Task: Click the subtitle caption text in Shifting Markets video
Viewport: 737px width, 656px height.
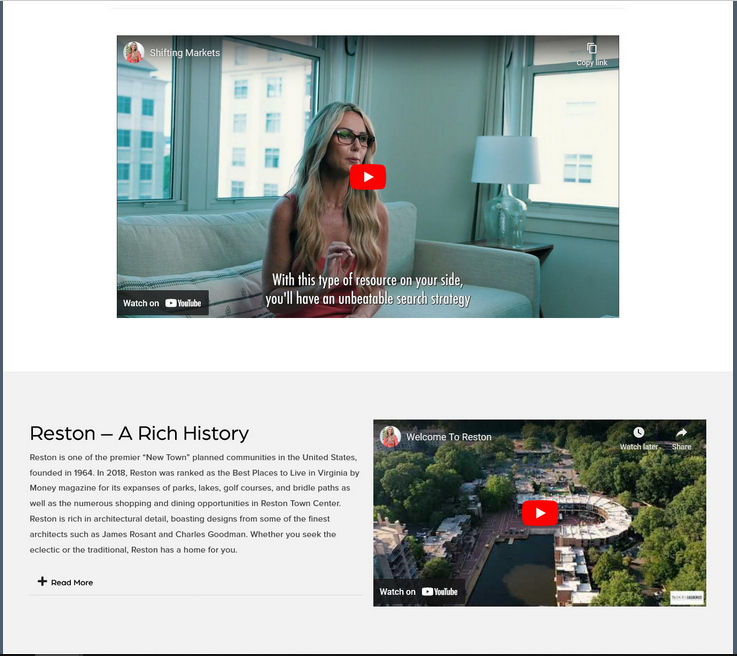Action: [x=367, y=289]
